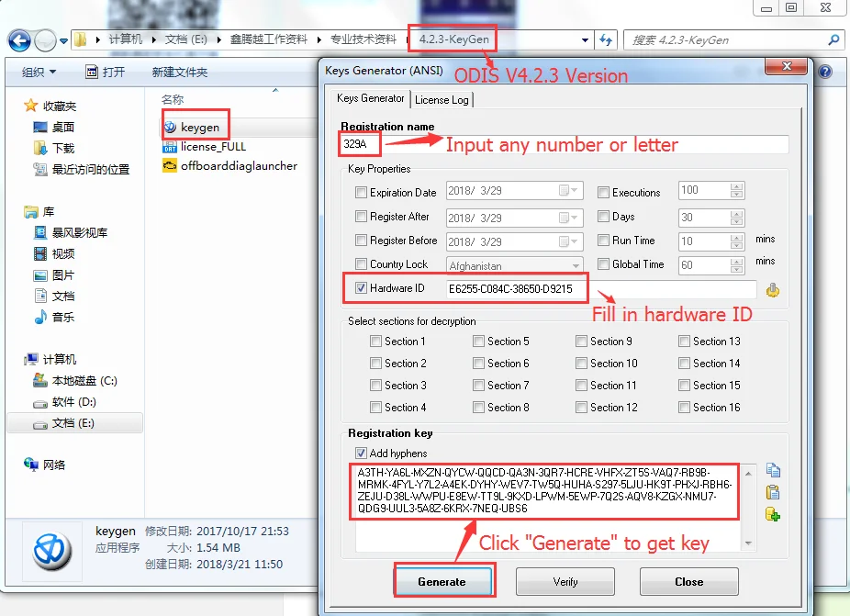This screenshot has height=616, width=850.
Task: Select 图片 library in sidebar
Action: click(x=53, y=274)
